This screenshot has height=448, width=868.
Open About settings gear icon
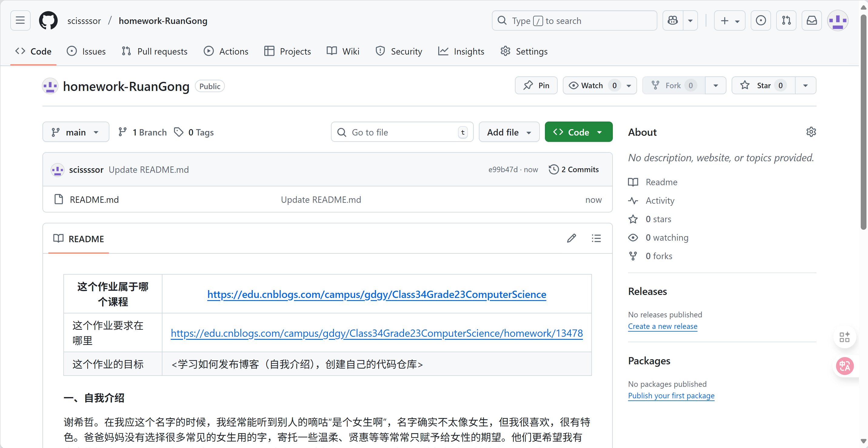click(811, 132)
